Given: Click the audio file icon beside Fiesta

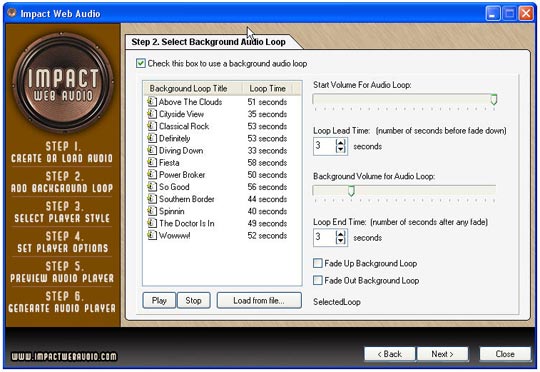Looking at the screenshot, I should tap(152, 163).
